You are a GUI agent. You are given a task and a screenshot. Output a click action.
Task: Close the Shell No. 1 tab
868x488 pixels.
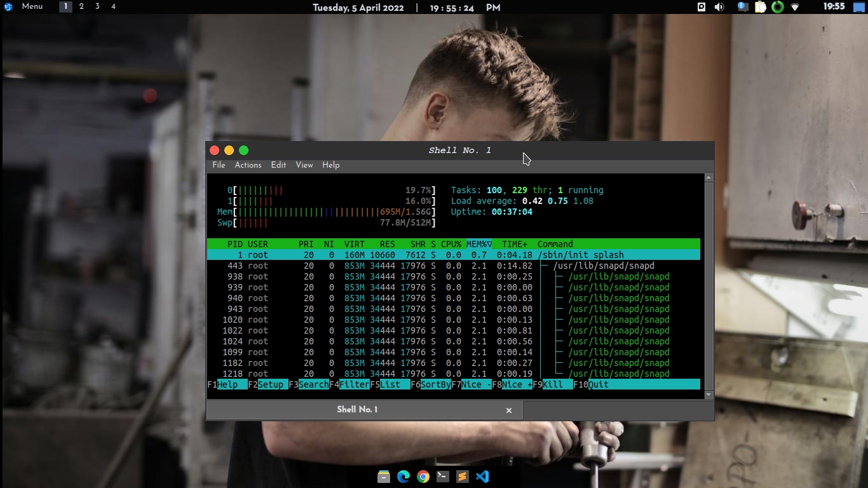pos(509,410)
